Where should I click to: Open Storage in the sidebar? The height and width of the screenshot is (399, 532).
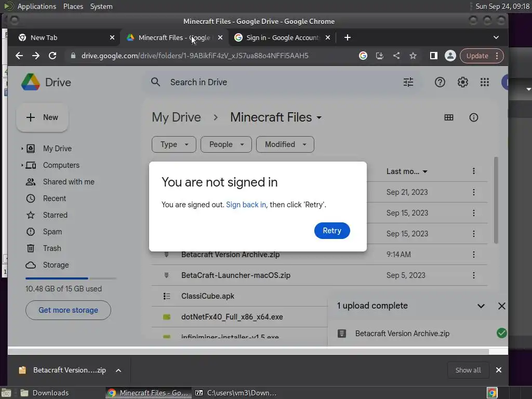(x=56, y=265)
